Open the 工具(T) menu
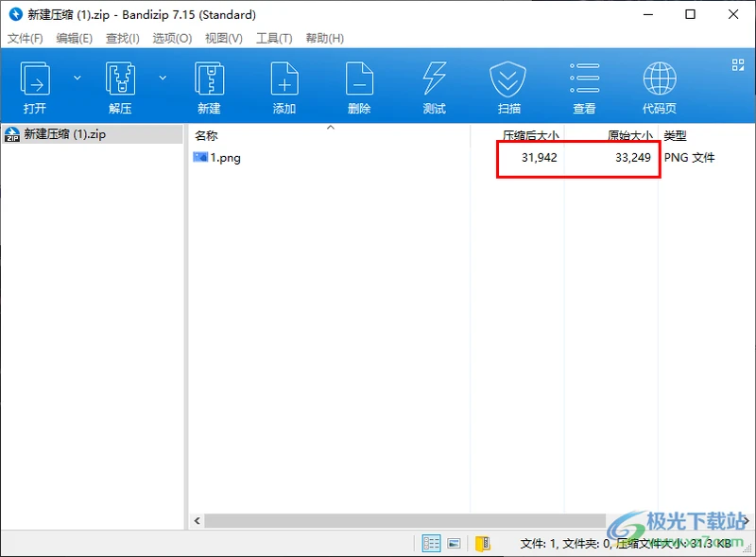The image size is (756, 557). pos(274,38)
